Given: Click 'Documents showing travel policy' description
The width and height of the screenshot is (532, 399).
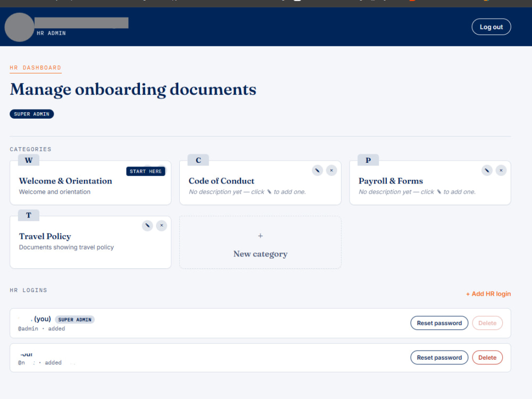Looking at the screenshot, I should point(66,247).
